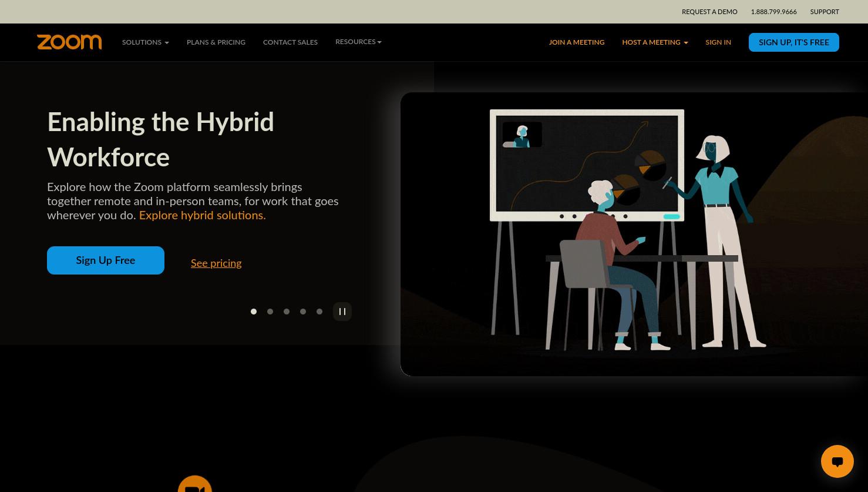868x492 pixels.
Task: Click the Sign Up Free button
Action: point(106,260)
